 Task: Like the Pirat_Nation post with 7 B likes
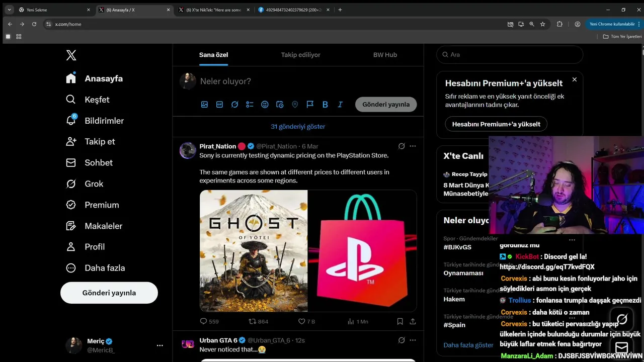[306, 321]
